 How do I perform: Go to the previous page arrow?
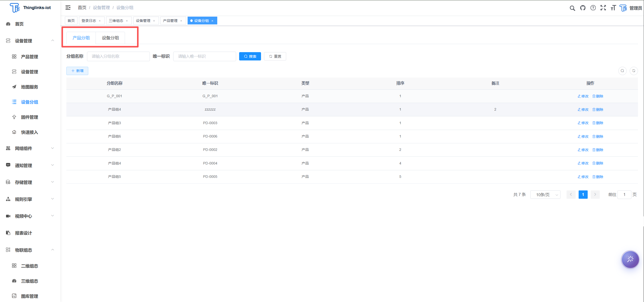(x=571, y=194)
